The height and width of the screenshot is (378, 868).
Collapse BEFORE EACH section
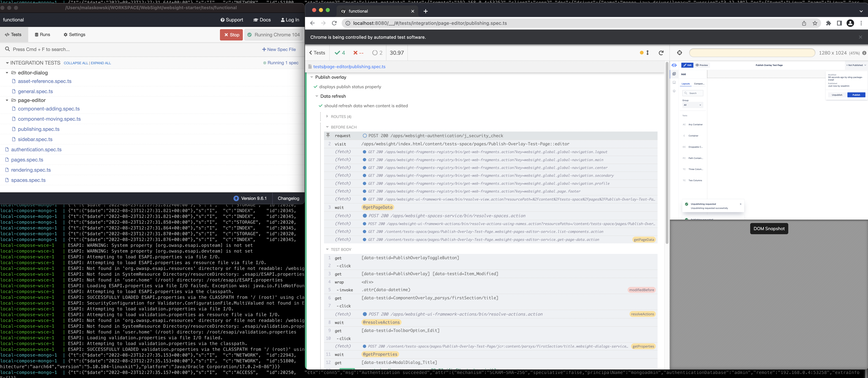tap(327, 127)
